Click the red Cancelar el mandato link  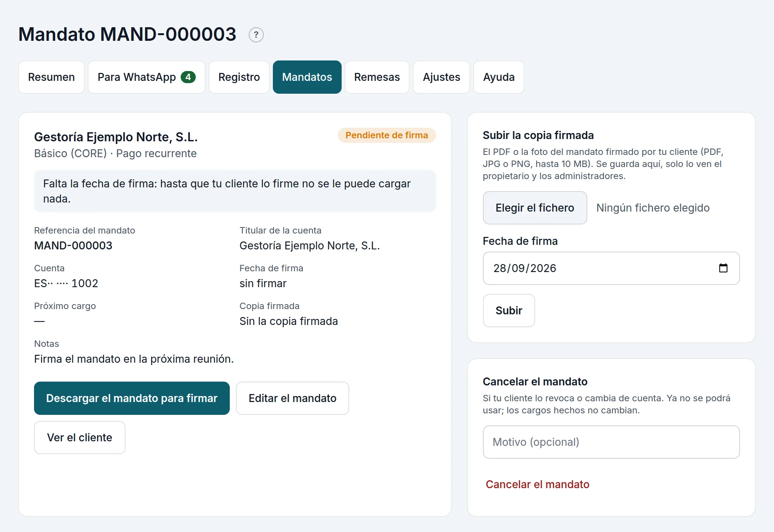click(x=537, y=484)
